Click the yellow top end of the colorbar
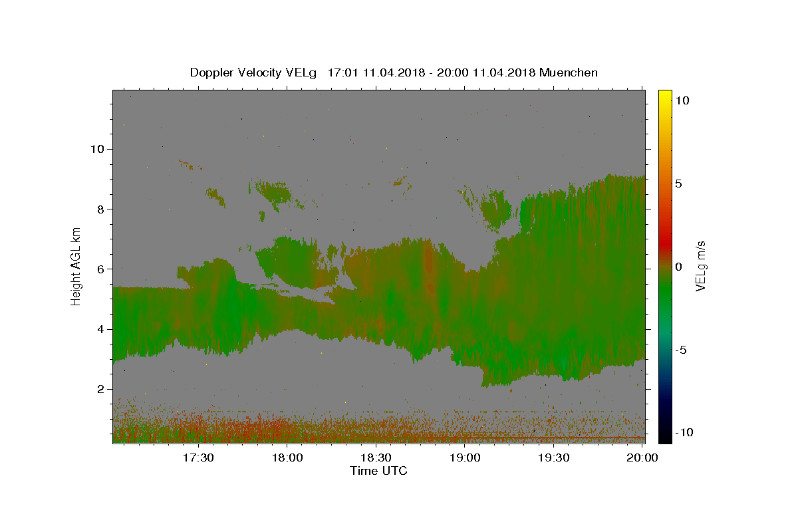 point(665,94)
